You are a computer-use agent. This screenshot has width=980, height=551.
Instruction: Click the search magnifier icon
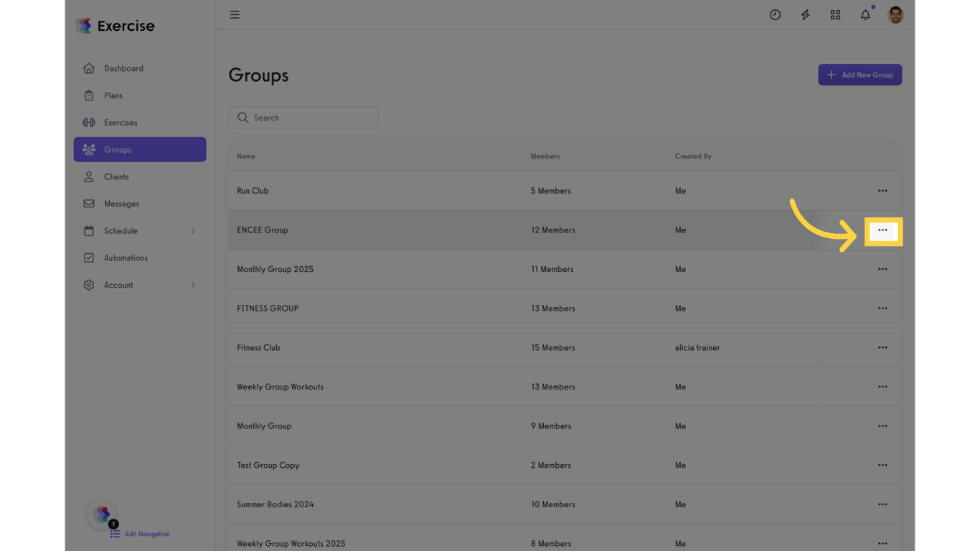(242, 118)
